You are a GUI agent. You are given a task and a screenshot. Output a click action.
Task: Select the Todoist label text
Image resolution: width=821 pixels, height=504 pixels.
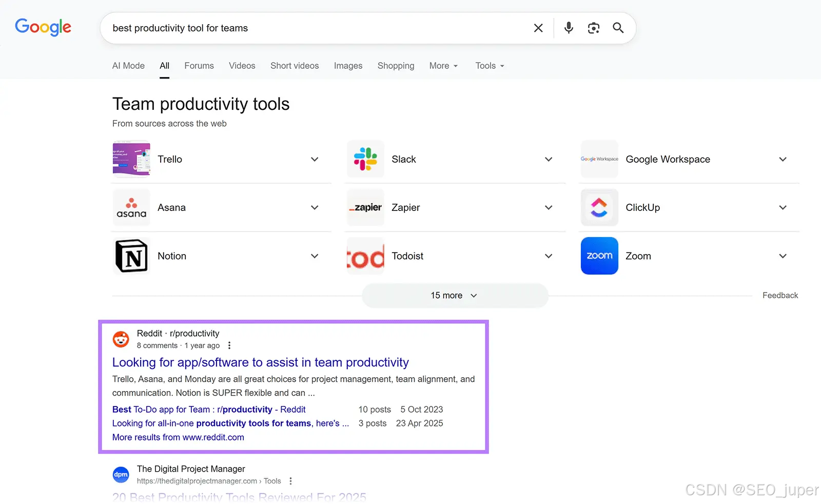coord(407,256)
